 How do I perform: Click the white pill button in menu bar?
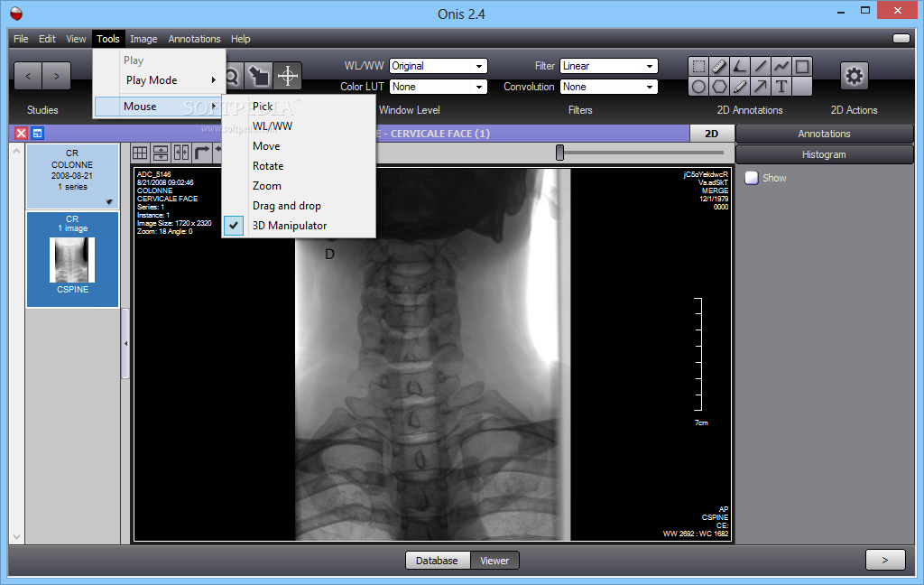901,38
